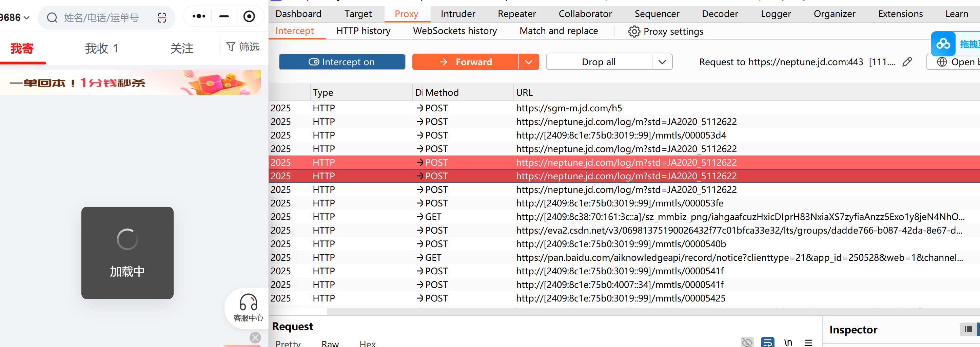Open WebSockets history sub-tab
980x347 pixels.
click(455, 31)
